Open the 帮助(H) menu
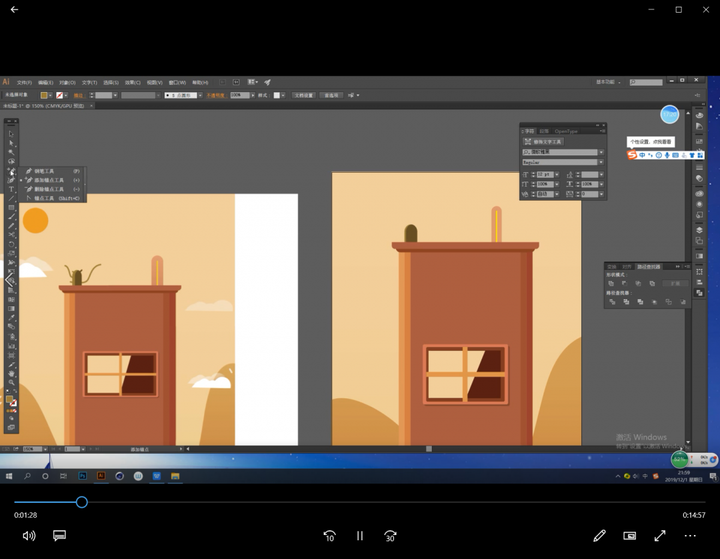This screenshot has width=720, height=559. coord(200,83)
